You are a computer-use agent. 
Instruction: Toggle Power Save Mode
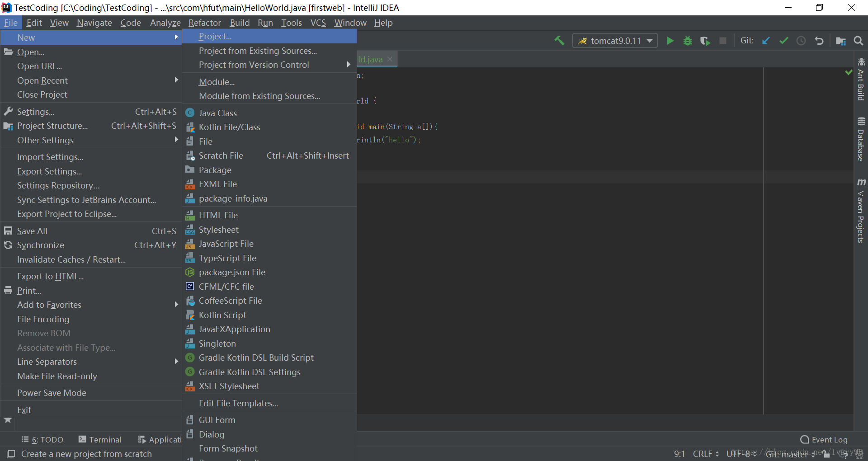tap(91, 393)
